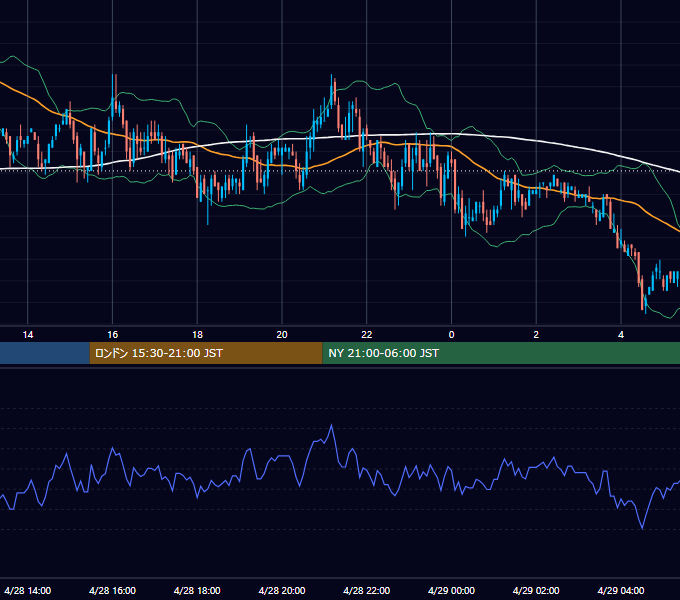Click the ロンドン 15:30-21:00 JST session bar
Screen dimensions: 680x600
(206, 353)
